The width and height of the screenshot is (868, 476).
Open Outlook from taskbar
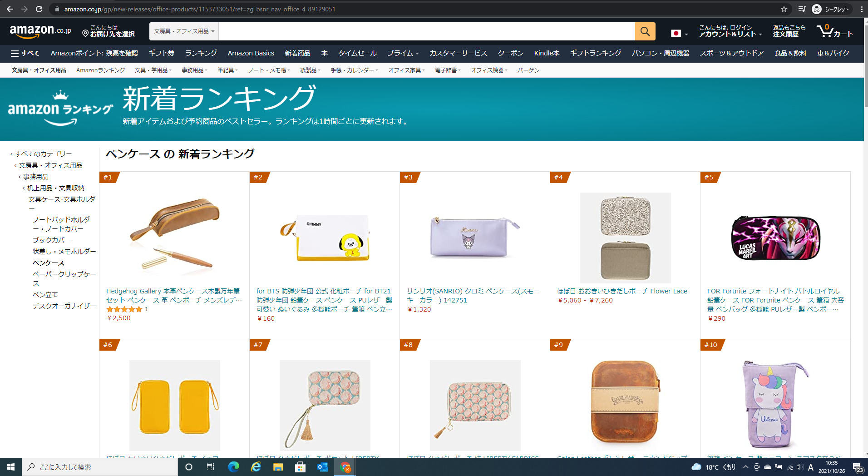pyautogui.click(x=322, y=467)
